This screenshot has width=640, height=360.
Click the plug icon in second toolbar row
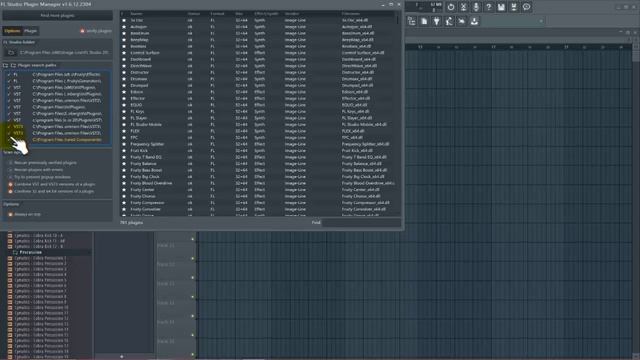[x=437, y=21]
